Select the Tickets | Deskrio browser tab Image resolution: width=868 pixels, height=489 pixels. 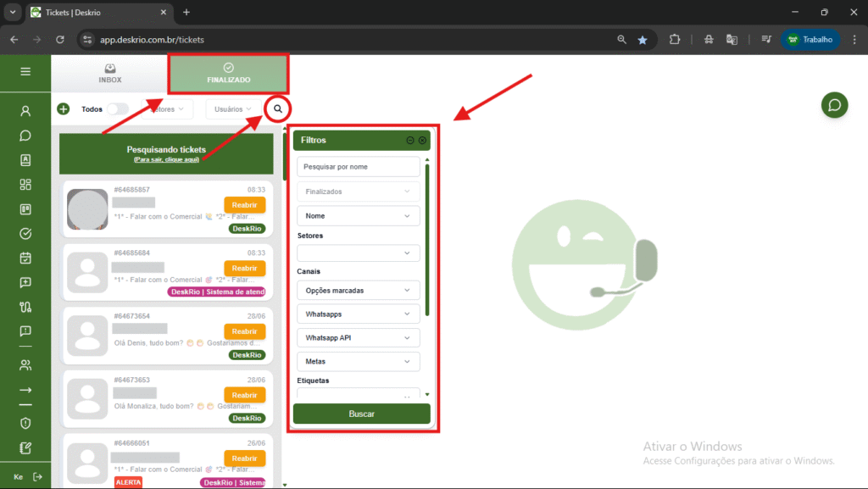click(100, 12)
